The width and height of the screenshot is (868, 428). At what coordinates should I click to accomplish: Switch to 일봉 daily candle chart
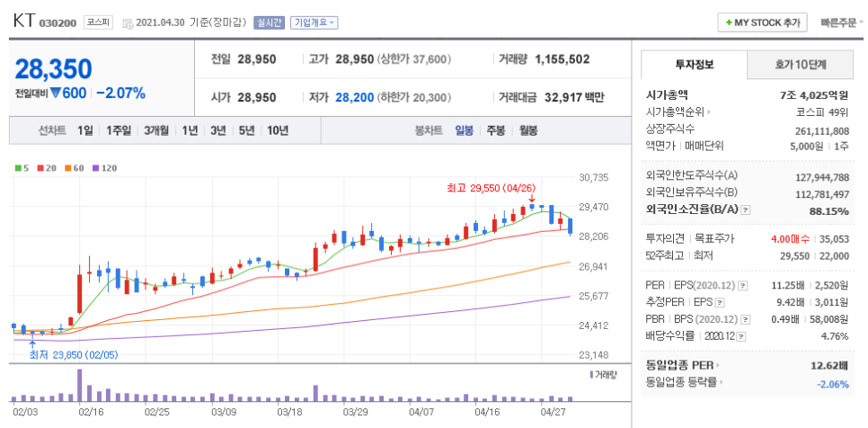point(464,130)
